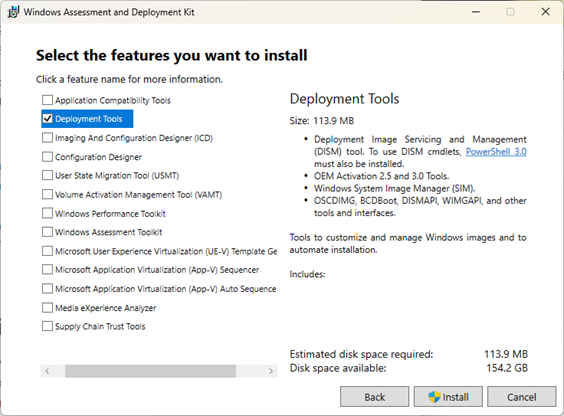Enable Volume Activation Management Tool (VAMT) checkbox

[47, 195]
